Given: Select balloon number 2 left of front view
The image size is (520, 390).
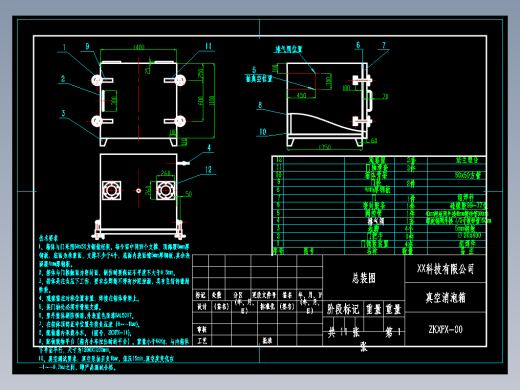Looking at the screenshot, I should [x=63, y=79].
